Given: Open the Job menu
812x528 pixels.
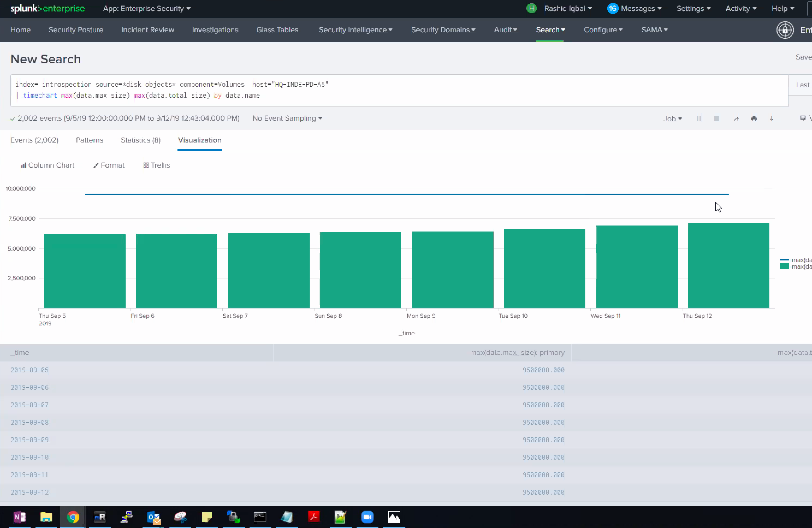Looking at the screenshot, I should [x=672, y=119].
